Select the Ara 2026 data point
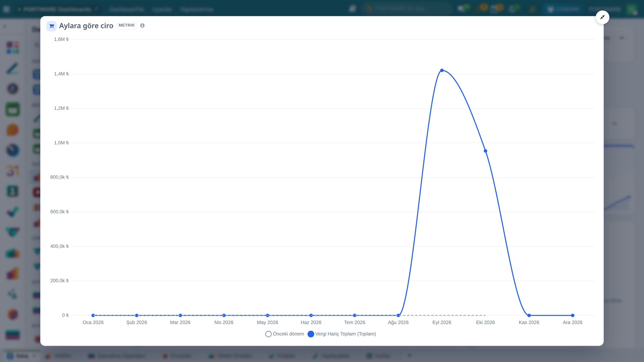 point(573,315)
